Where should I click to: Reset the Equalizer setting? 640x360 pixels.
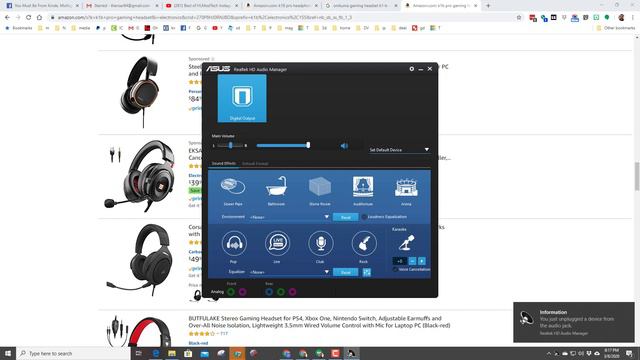(345, 272)
